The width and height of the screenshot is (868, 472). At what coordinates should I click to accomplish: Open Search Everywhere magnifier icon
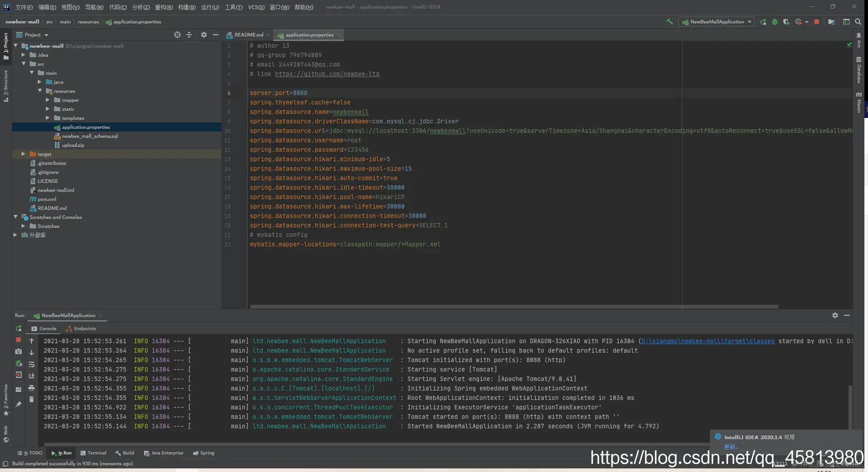click(x=858, y=22)
